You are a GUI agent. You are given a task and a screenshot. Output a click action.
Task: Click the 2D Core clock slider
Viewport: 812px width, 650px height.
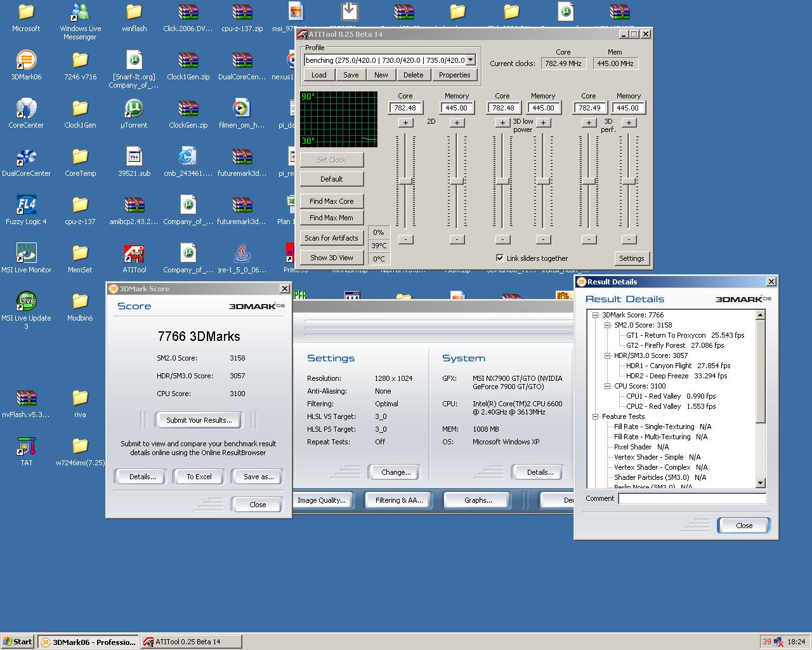(406, 182)
